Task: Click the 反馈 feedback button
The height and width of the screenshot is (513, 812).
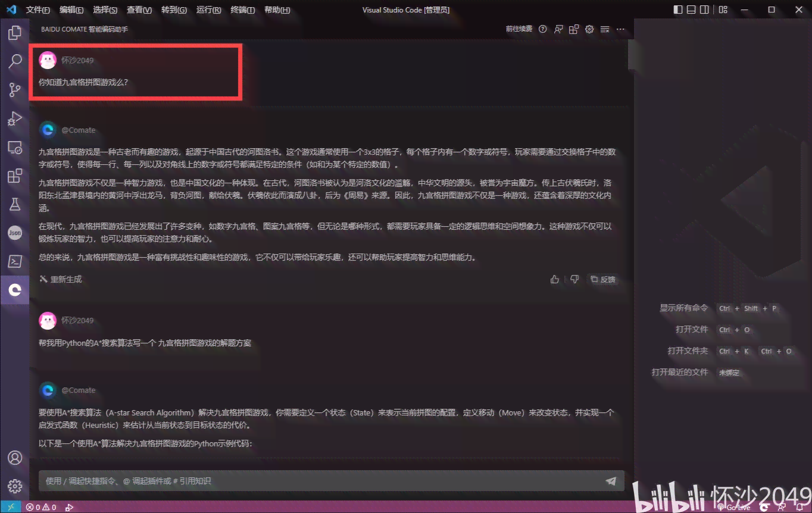Action: coord(603,279)
